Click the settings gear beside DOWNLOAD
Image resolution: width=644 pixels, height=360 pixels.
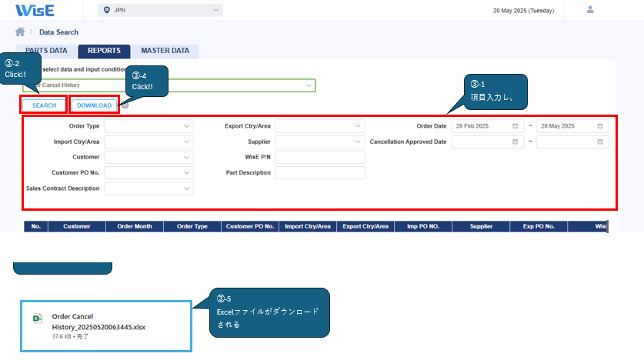[x=125, y=105]
